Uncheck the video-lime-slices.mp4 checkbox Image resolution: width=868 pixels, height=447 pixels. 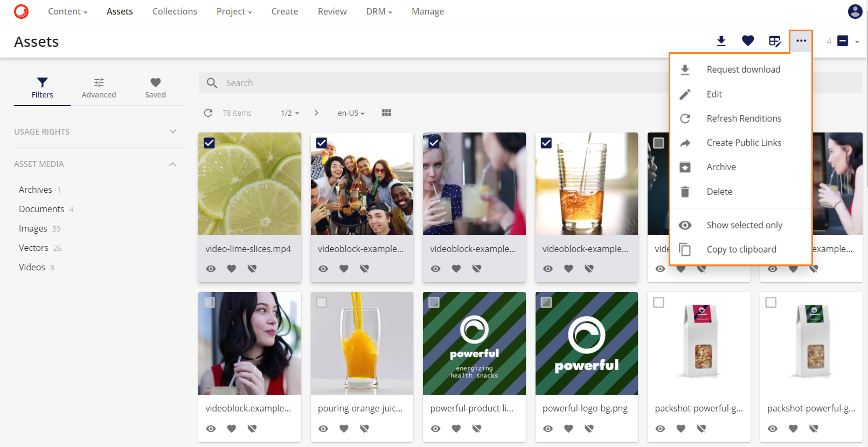209,143
